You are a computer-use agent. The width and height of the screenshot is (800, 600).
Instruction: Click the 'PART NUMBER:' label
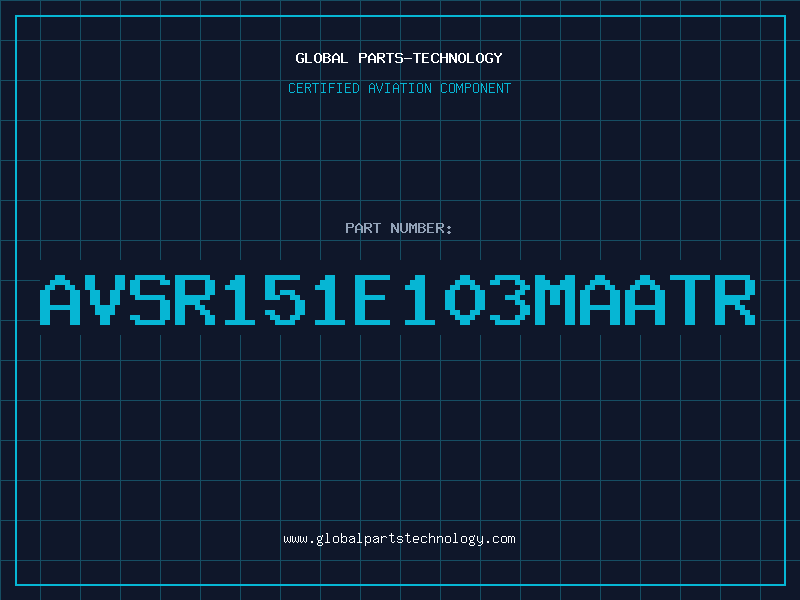398,228
